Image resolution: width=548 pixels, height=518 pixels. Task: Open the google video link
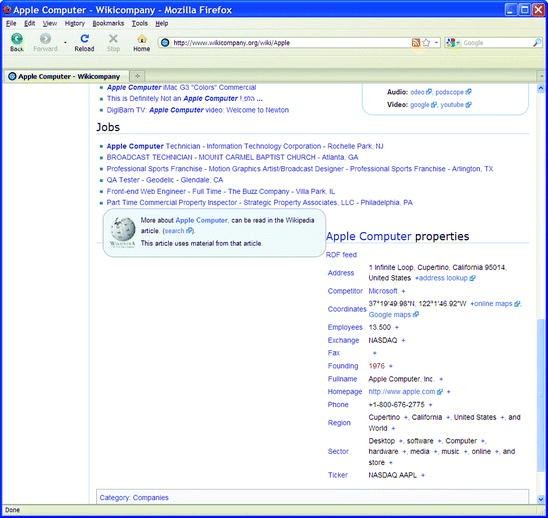[x=423, y=105]
